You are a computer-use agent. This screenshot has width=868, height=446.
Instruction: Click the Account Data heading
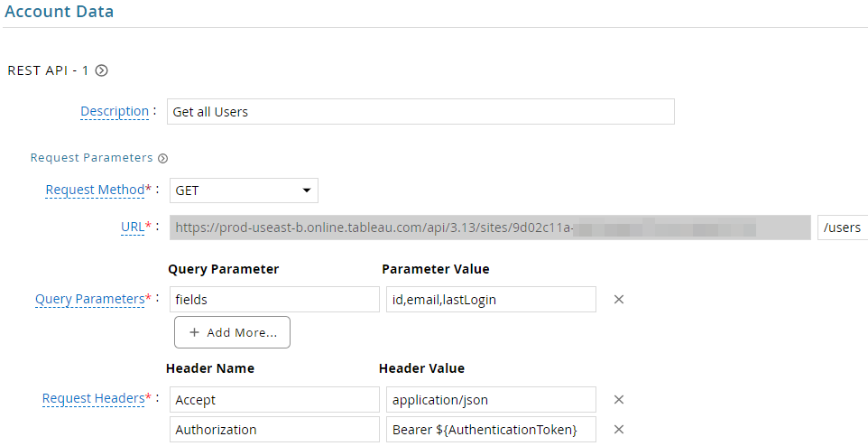click(x=60, y=12)
